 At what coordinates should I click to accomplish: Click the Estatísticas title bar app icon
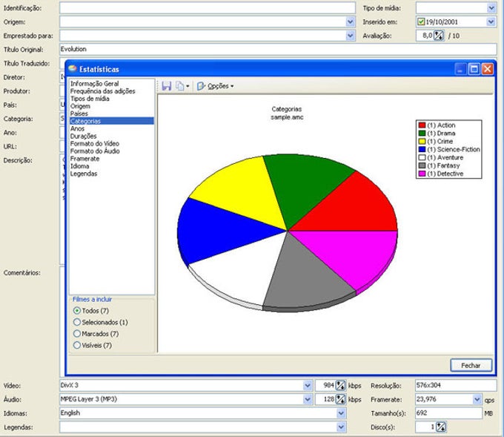(73, 68)
